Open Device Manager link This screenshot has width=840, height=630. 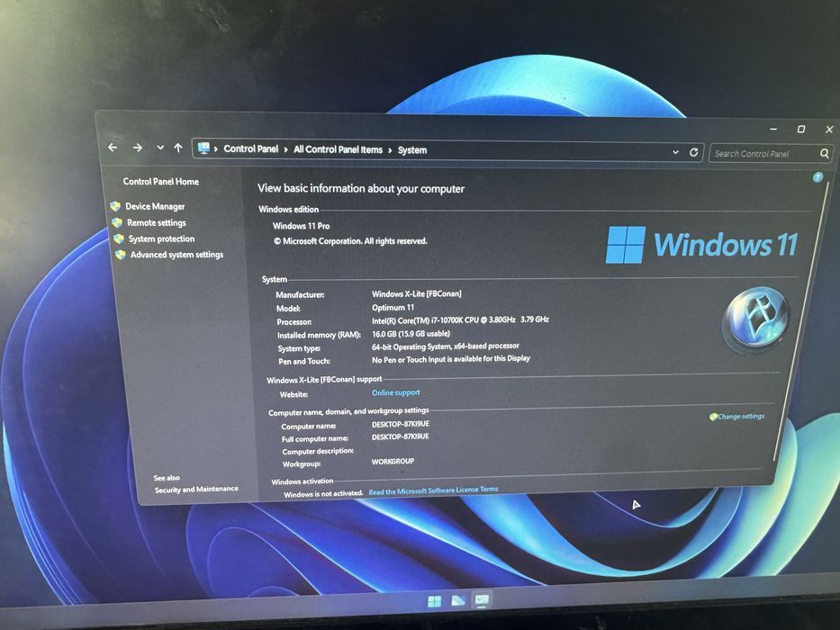155,206
